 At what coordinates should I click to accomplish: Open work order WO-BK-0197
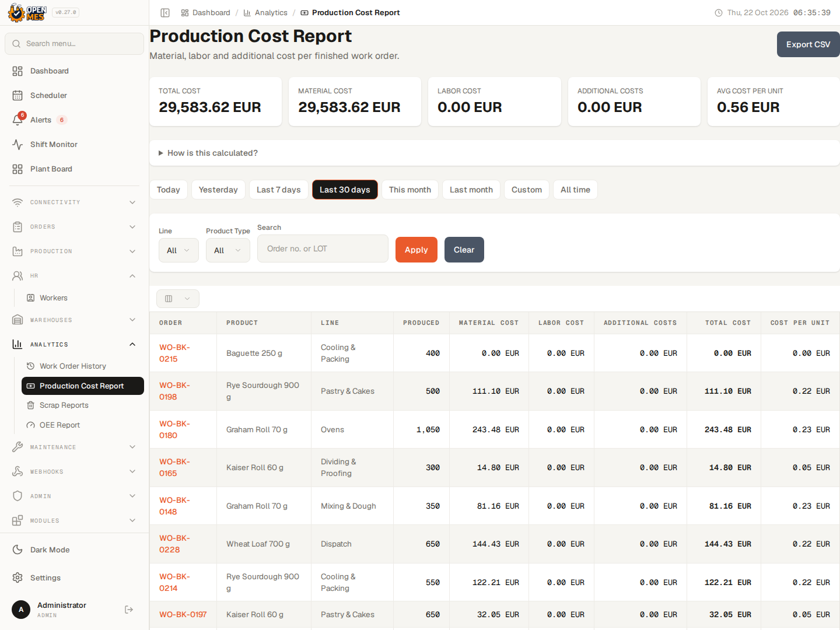(x=183, y=615)
